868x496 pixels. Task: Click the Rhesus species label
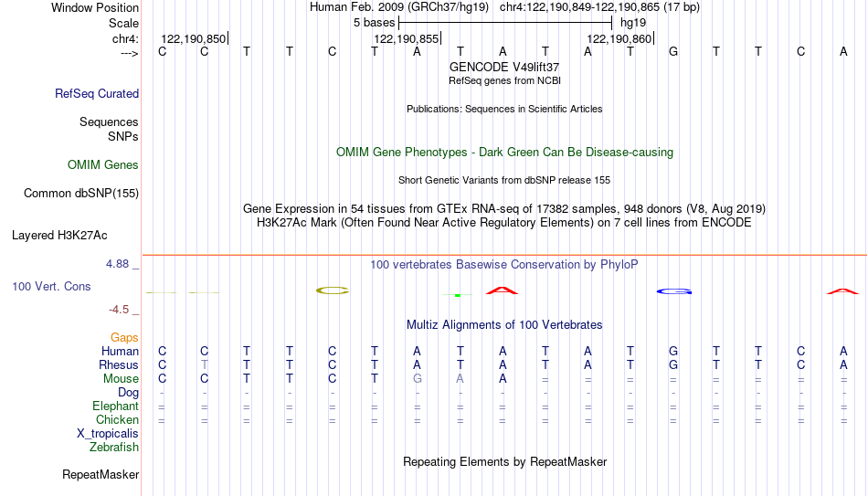tap(119, 364)
